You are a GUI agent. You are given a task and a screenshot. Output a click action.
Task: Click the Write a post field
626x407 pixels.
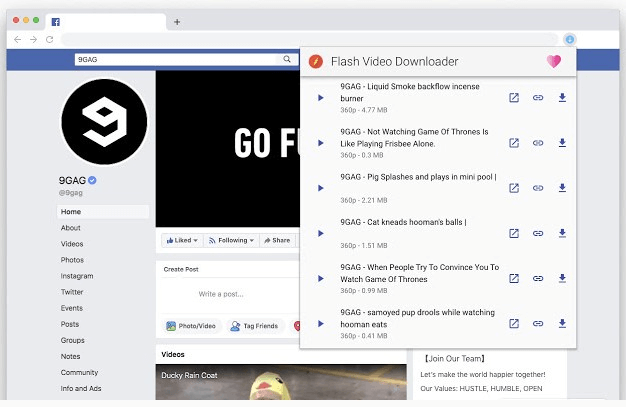(221, 294)
